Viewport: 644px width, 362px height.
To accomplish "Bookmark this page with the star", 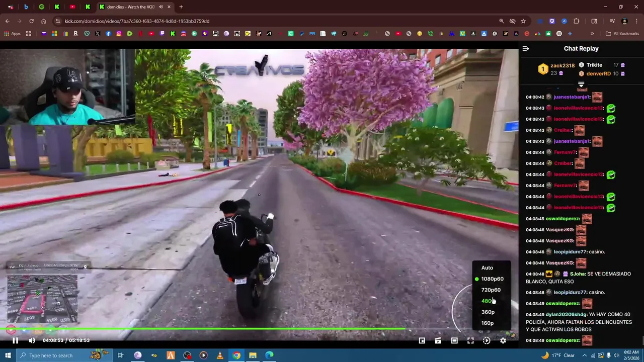I will tap(523, 21).
